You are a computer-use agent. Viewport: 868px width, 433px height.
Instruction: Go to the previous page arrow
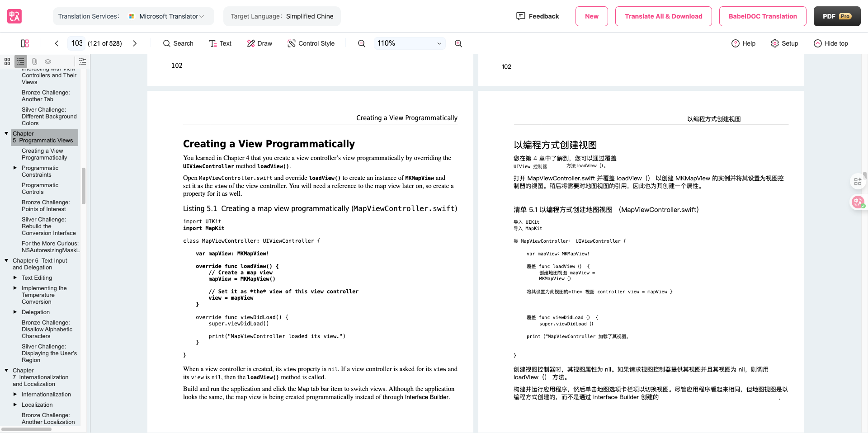point(57,43)
